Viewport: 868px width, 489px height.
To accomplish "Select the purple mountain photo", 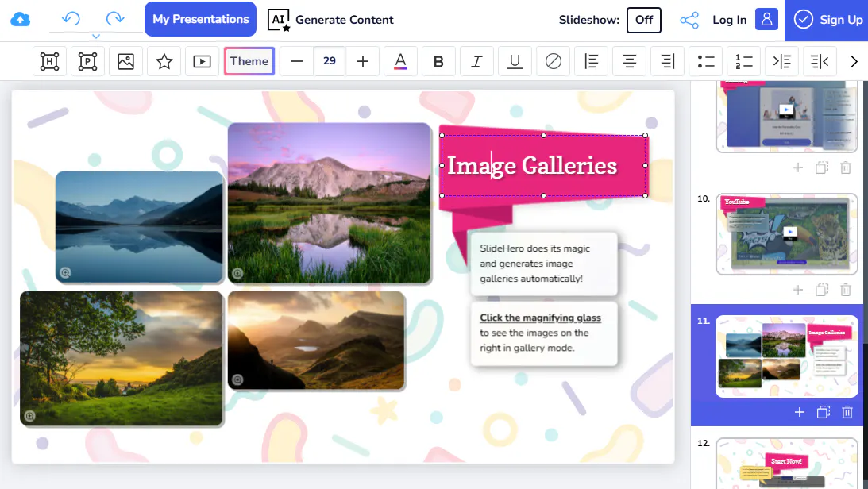I will pos(330,203).
